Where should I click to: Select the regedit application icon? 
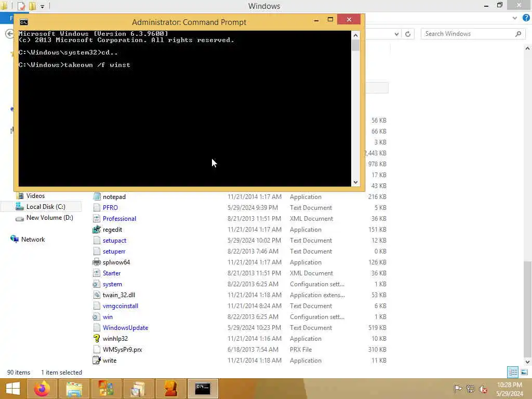click(x=97, y=230)
